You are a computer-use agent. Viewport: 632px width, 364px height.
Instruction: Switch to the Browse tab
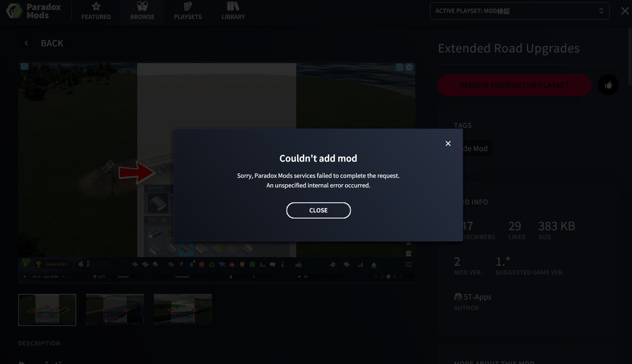(x=142, y=11)
